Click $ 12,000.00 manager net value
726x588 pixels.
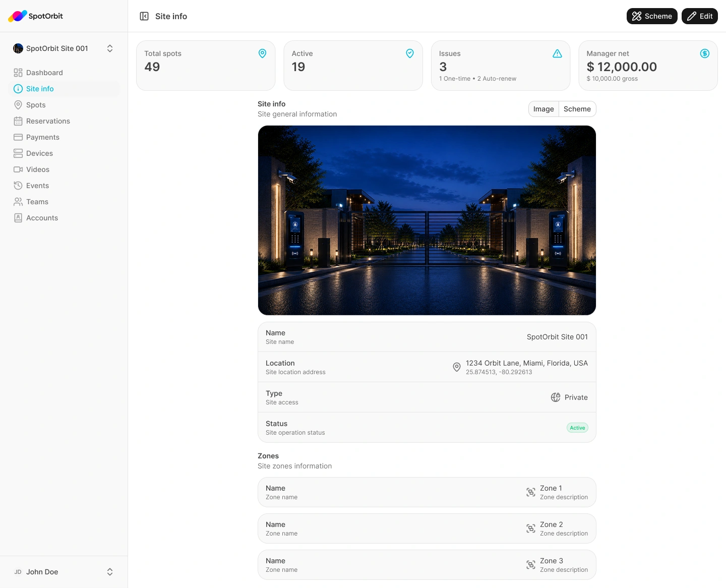[622, 67]
